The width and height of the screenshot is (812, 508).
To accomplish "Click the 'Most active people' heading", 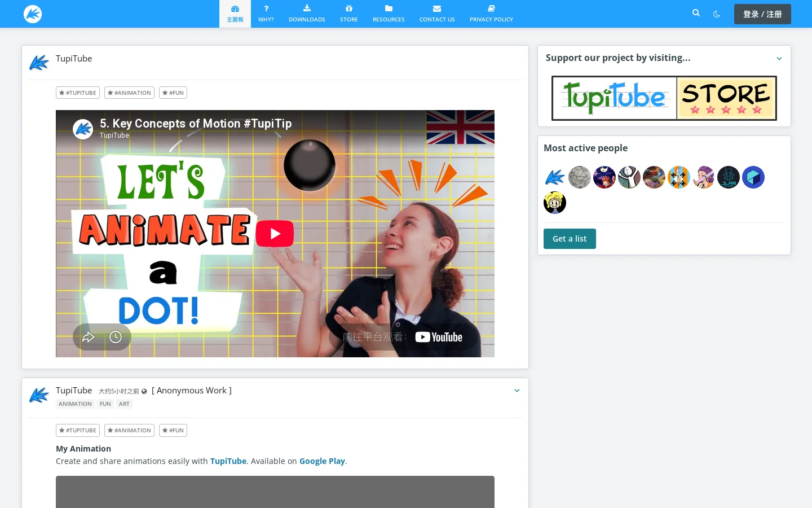I will (585, 148).
